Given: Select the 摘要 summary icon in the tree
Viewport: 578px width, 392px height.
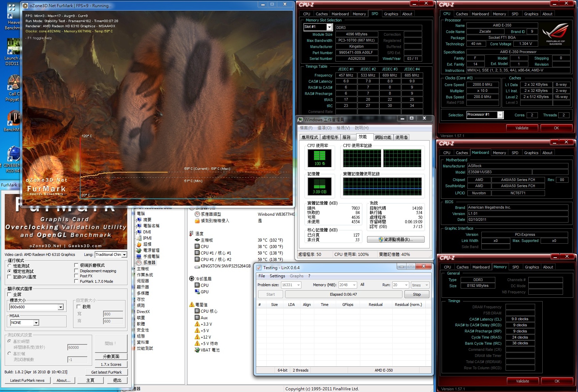Looking at the screenshot, I should (x=139, y=220).
